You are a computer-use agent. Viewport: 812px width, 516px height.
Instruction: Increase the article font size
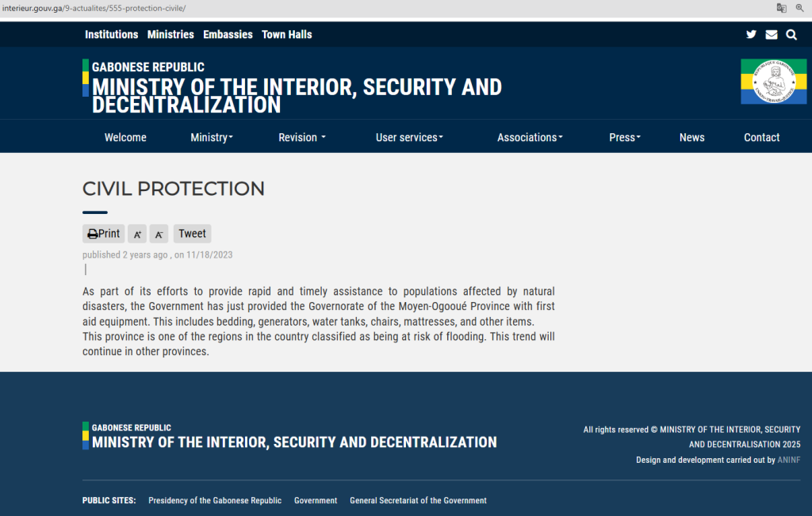pos(137,234)
